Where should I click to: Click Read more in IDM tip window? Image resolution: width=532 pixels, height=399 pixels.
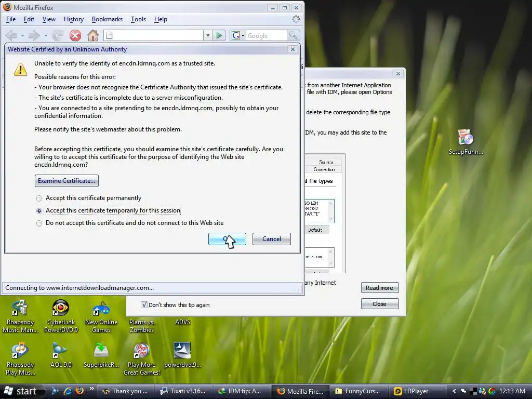380,288
